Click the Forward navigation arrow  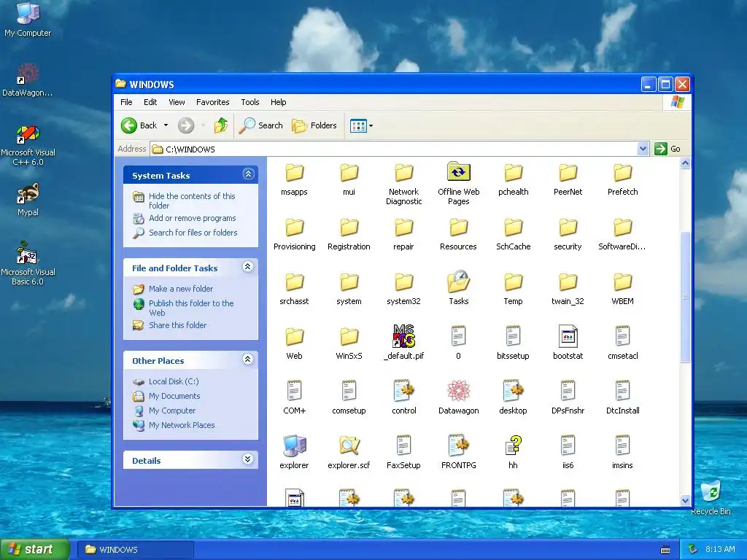(x=186, y=125)
